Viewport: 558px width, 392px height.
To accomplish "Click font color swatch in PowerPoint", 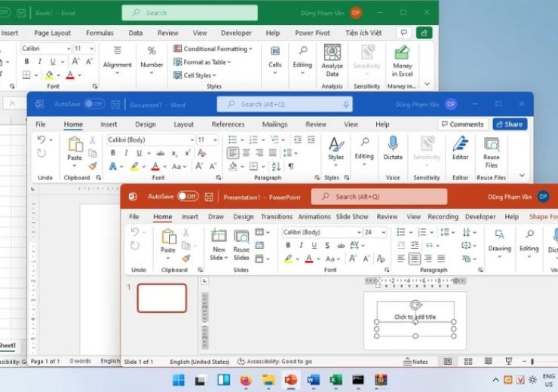I will coord(309,259).
